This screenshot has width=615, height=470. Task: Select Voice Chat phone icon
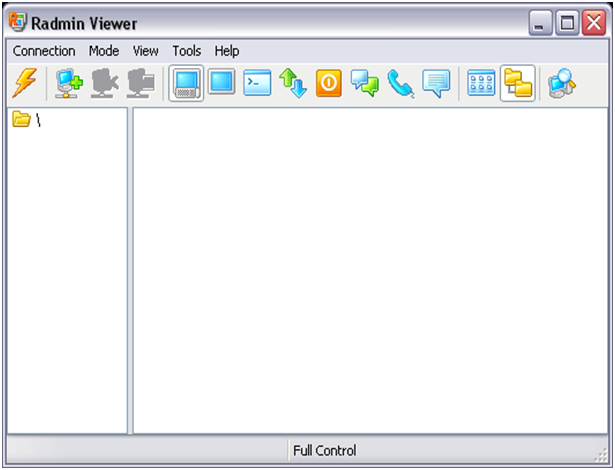pos(400,83)
